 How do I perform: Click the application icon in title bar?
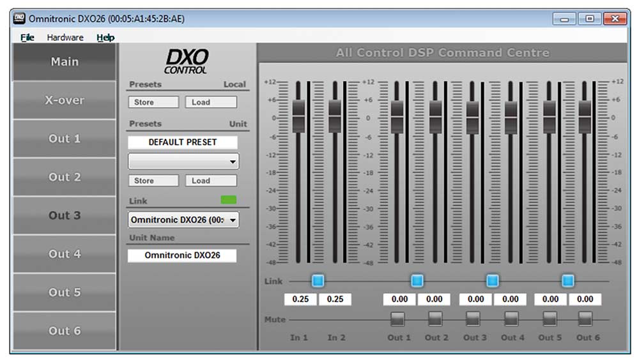pyautogui.click(x=19, y=19)
